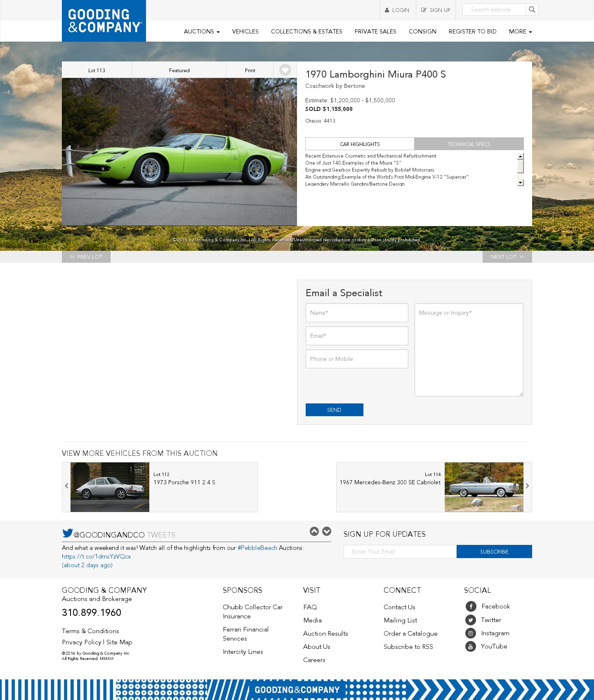Open the Facebook social icon

click(471, 606)
